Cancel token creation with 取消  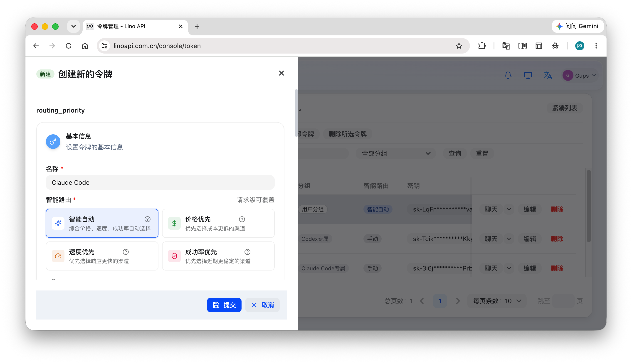coord(262,305)
